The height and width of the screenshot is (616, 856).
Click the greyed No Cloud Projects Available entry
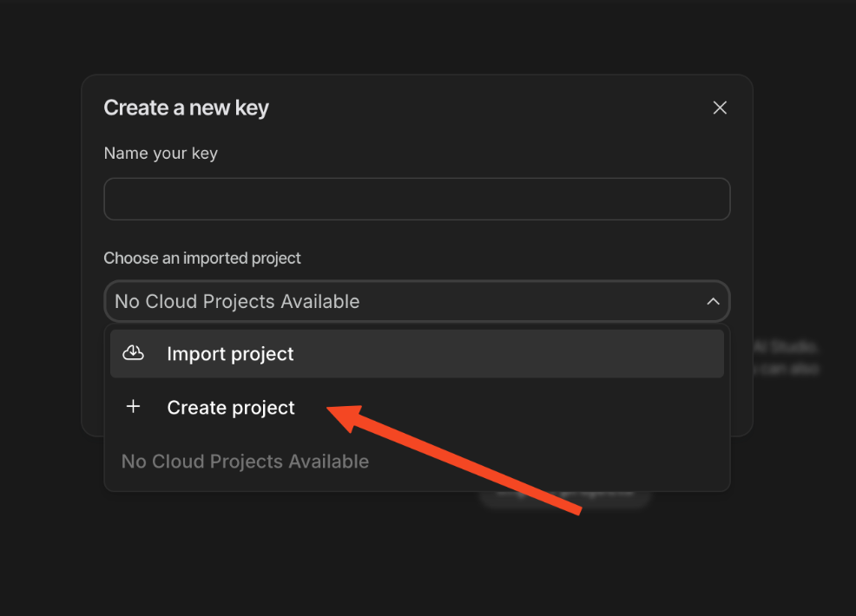tap(245, 462)
